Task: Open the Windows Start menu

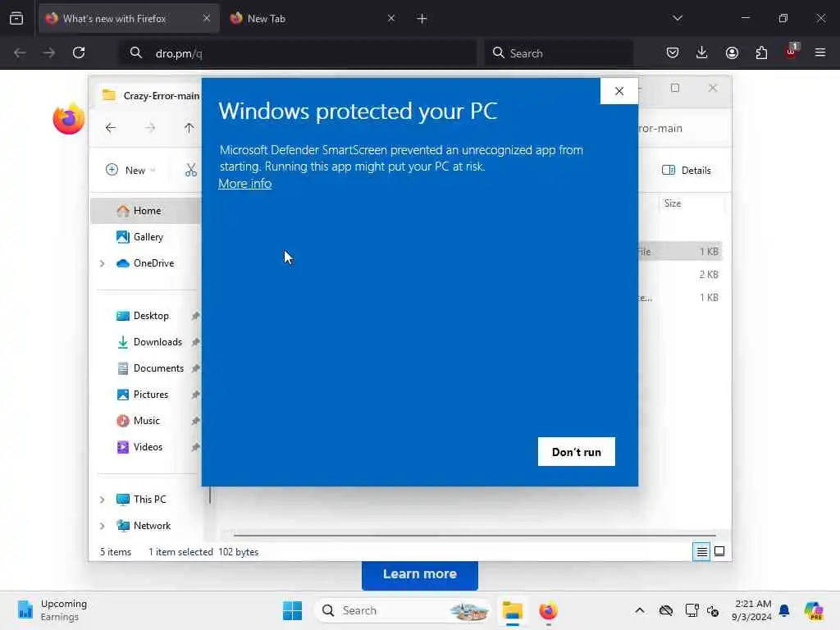Action: tap(293, 610)
